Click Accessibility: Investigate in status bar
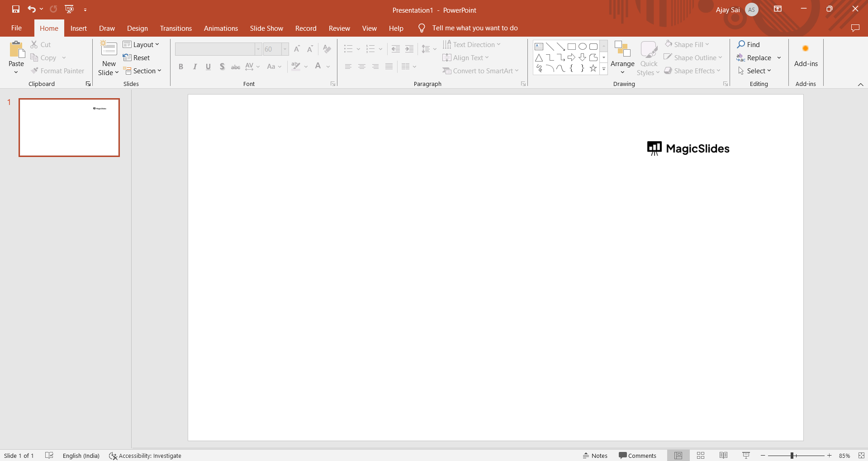 click(145, 456)
